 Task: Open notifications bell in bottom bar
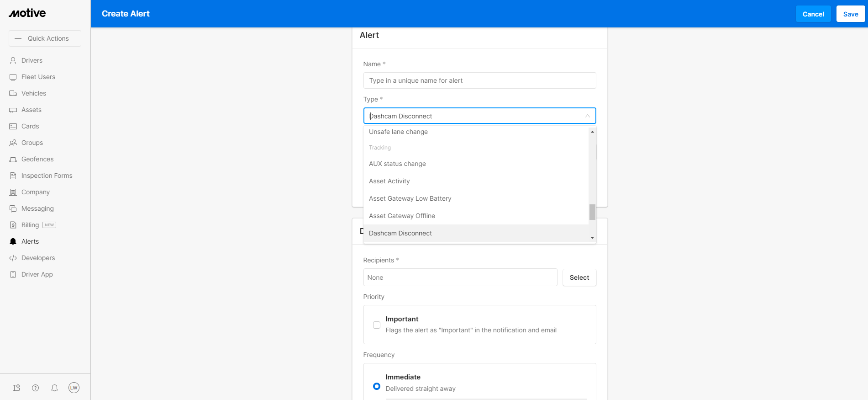coord(54,388)
